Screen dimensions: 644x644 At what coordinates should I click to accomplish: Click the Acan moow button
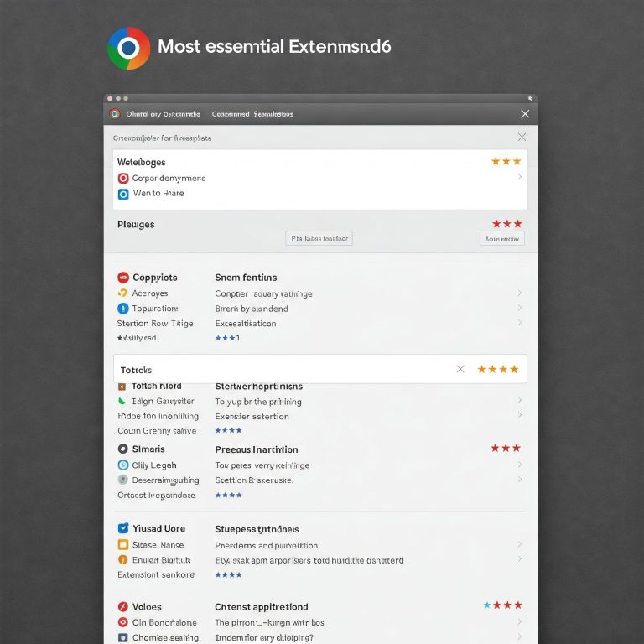pos(502,239)
